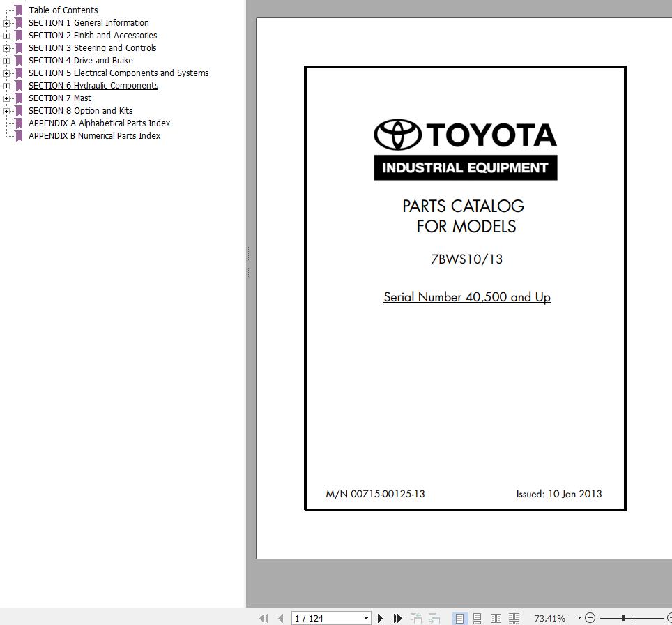Click bookmark icon beside SECTION 5
This screenshot has width=672, height=625.
(x=19, y=73)
